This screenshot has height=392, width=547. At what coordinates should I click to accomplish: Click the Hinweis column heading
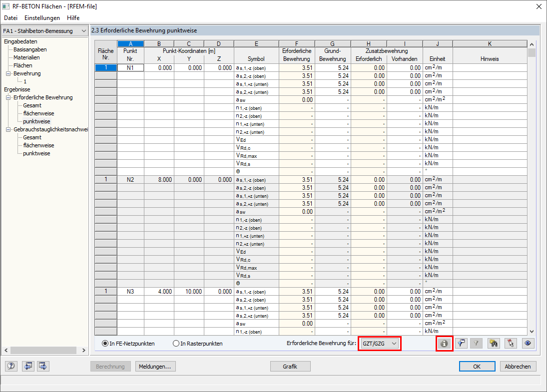pos(490,59)
